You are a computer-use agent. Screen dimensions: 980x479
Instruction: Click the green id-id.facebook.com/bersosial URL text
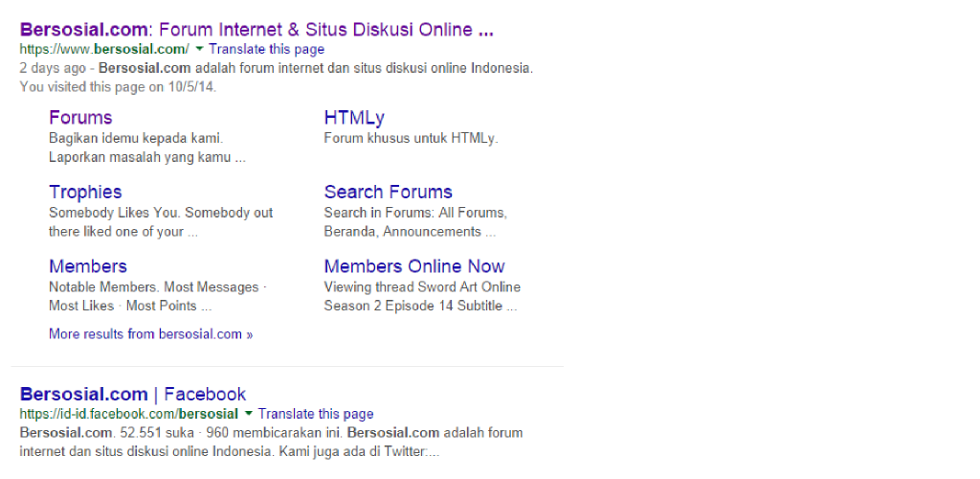(128, 414)
